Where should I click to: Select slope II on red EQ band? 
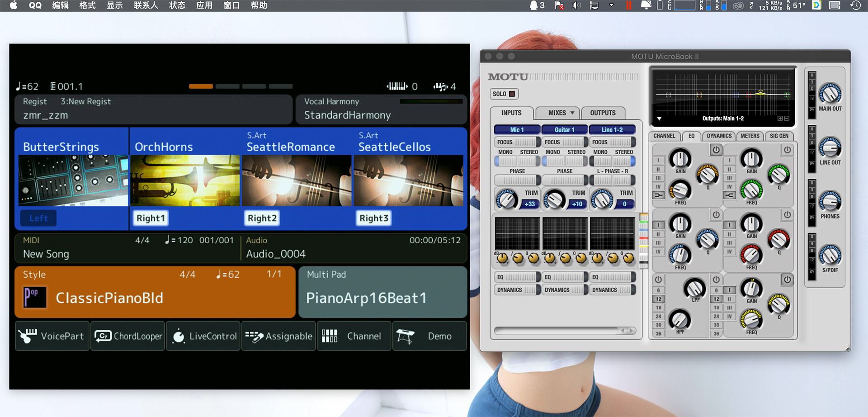(x=729, y=234)
